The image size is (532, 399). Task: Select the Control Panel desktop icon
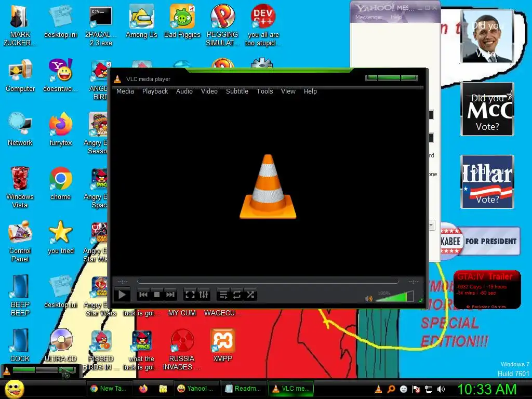[20, 242]
